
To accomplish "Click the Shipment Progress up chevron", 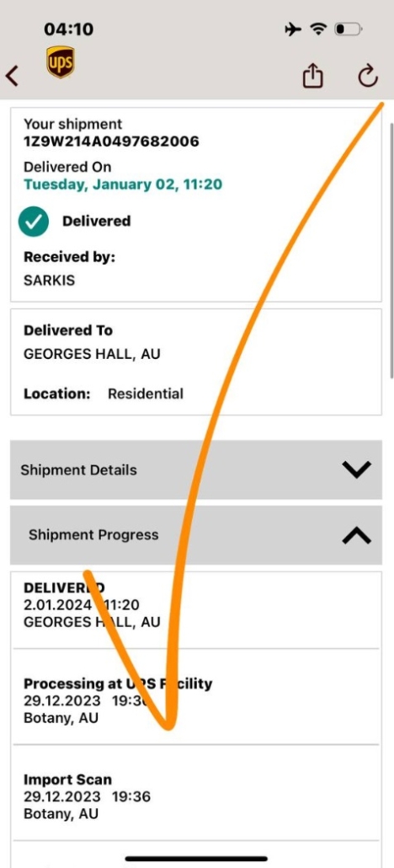I will pos(356,535).
